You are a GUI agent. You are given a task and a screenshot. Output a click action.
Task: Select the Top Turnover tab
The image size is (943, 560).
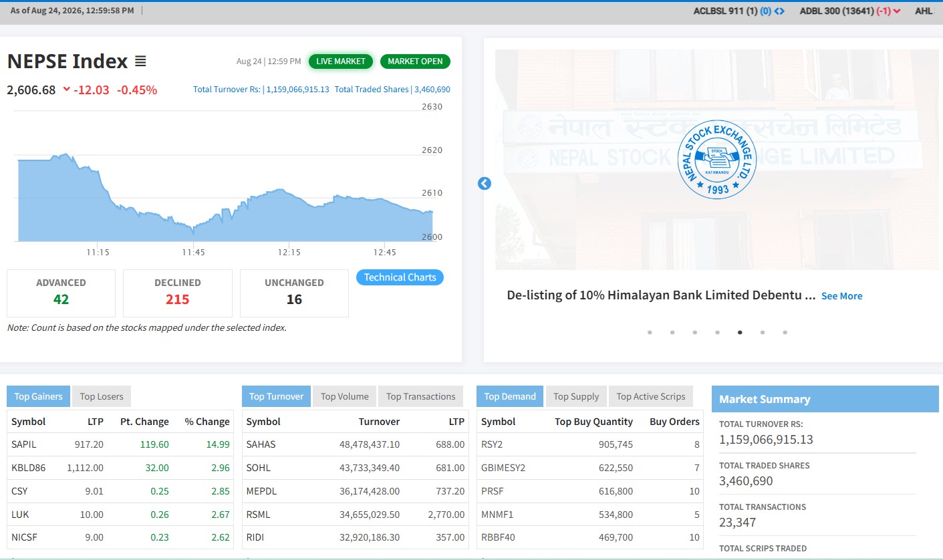(276, 396)
